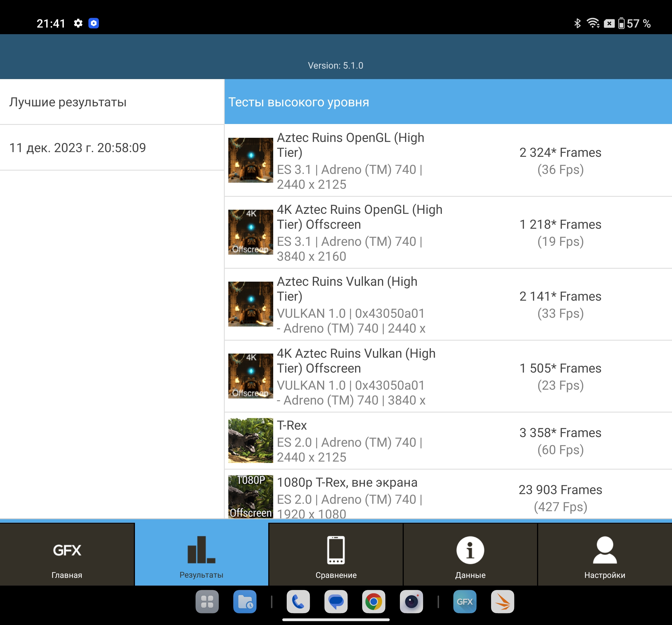Click the 2 324* Frames result
The height and width of the screenshot is (625, 672).
tap(560, 153)
